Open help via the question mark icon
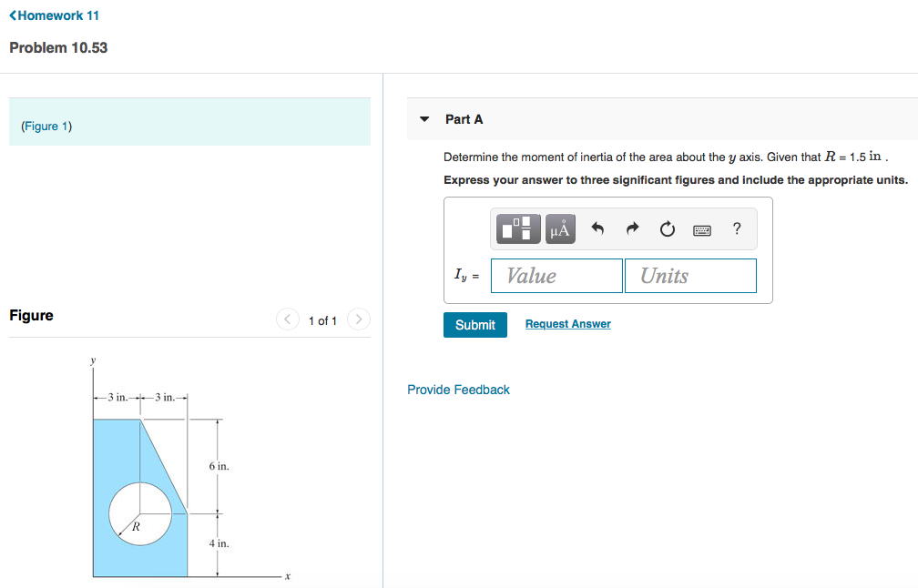The width and height of the screenshot is (918, 588). click(737, 228)
